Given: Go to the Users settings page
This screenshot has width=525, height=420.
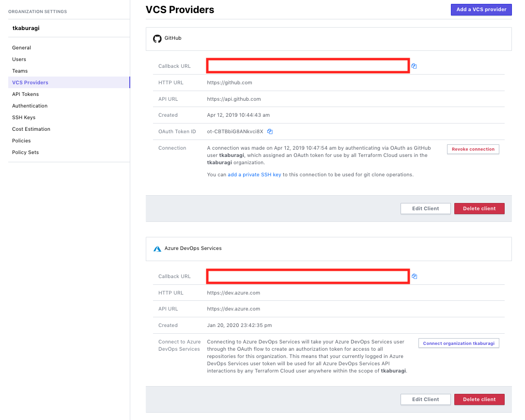Looking at the screenshot, I should click(19, 59).
